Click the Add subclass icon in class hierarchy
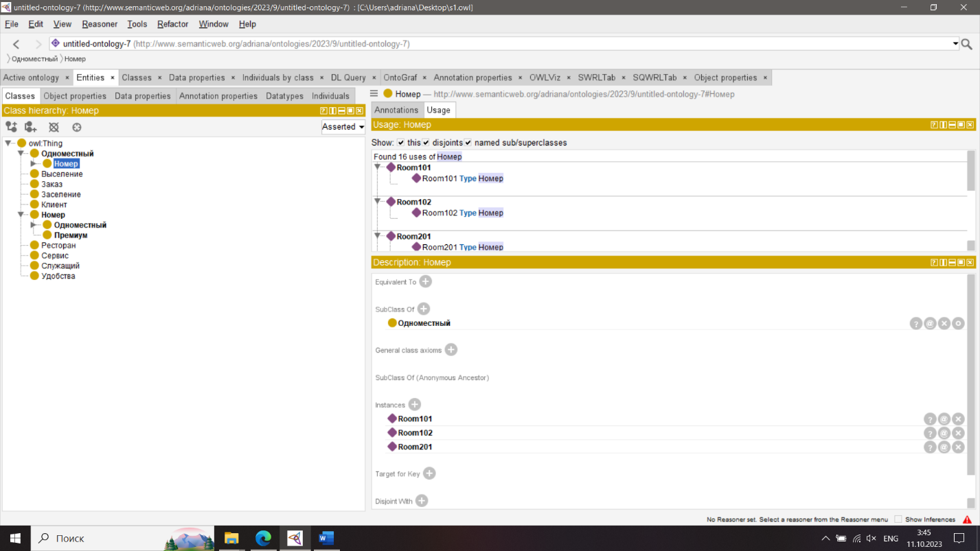Screen dimensions: 980x551 [12, 127]
